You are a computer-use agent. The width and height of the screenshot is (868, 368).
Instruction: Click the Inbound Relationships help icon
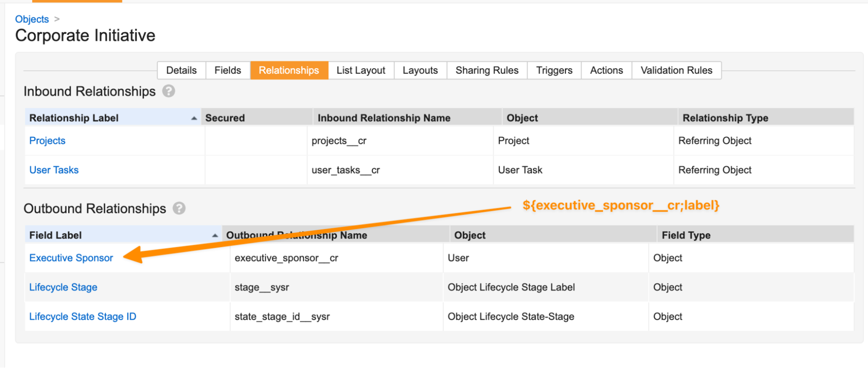(x=168, y=91)
